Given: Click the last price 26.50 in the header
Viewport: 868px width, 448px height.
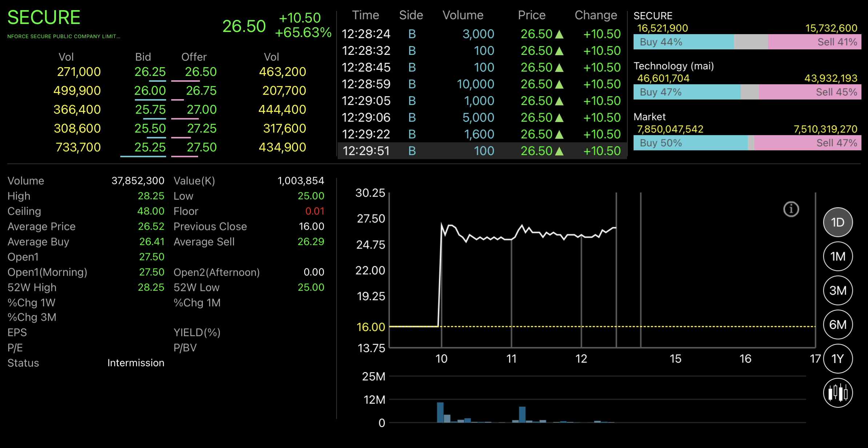Looking at the screenshot, I should [x=244, y=26].
